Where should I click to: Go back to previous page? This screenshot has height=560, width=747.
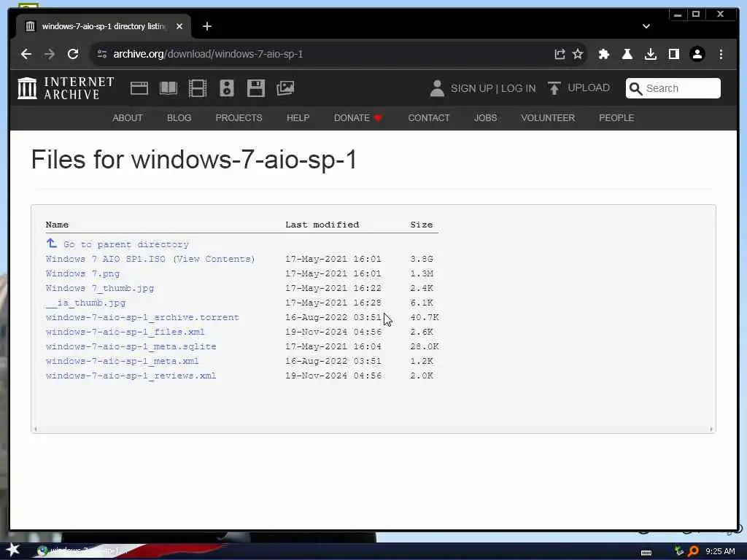(x=26, y=54)
